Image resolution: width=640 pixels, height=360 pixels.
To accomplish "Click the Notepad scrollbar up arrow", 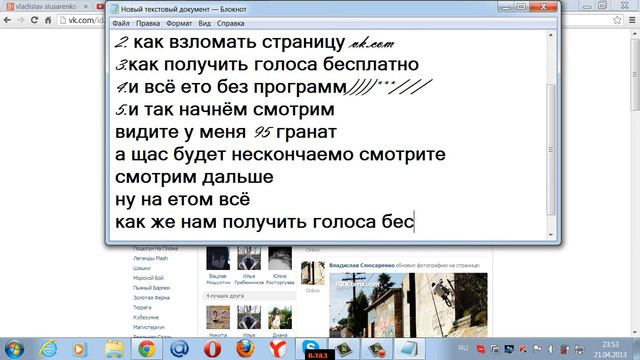I will click(551, 36).
